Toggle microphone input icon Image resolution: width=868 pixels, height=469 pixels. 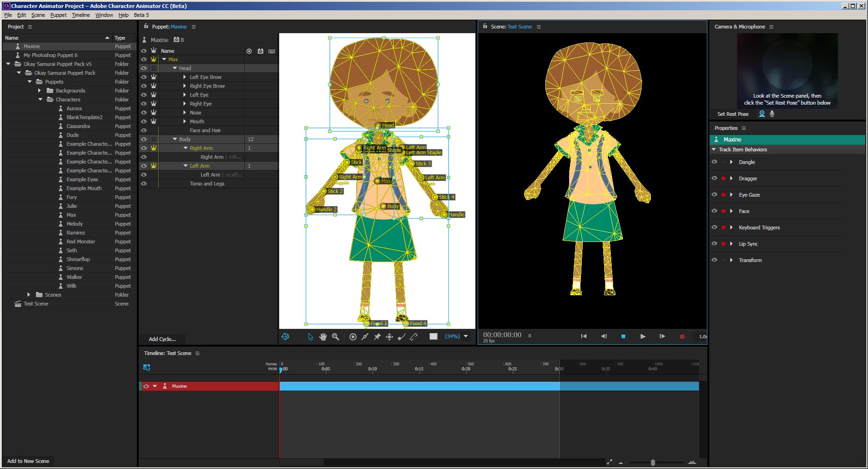[x=772, y=114]
